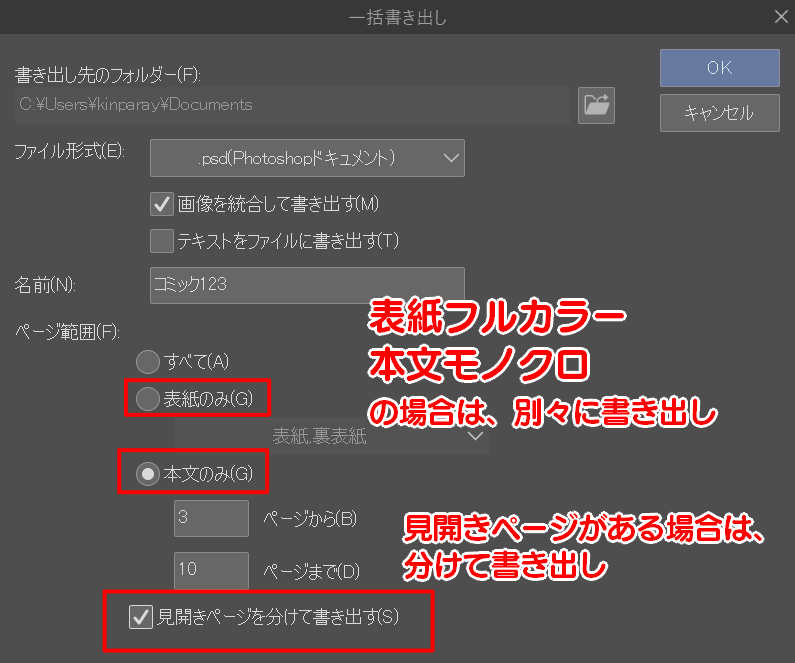Click the ページまで(D) label text
795x663 pixels.
312,571
